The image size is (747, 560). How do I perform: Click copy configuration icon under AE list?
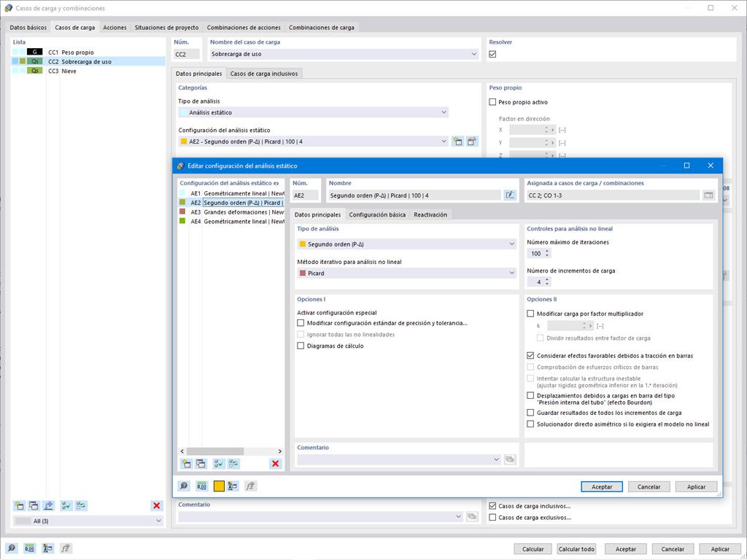pyautogui.click(x=201, y=464)
